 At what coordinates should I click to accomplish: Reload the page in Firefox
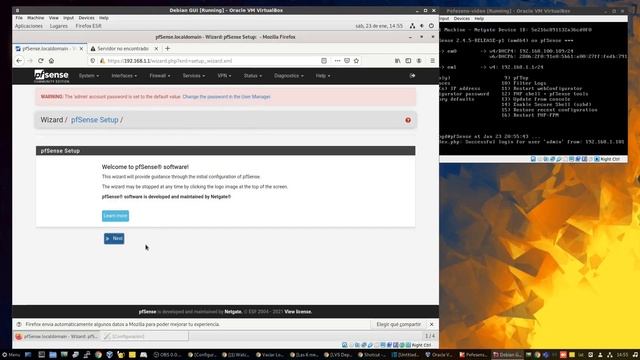pyautogui.click(x=40, y=60)
